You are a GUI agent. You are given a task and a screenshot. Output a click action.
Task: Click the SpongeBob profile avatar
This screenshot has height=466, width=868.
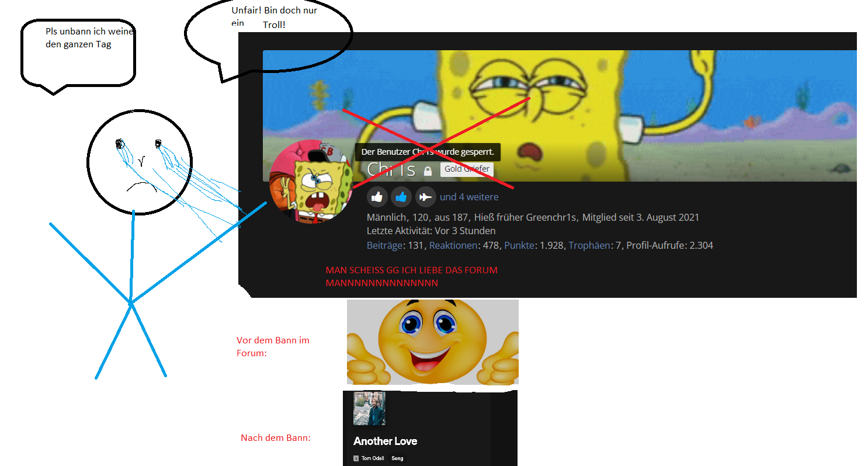[311, 180]
